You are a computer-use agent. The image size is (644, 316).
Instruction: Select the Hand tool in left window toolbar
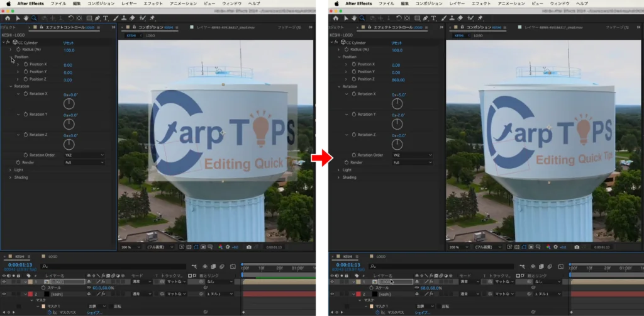25,18
